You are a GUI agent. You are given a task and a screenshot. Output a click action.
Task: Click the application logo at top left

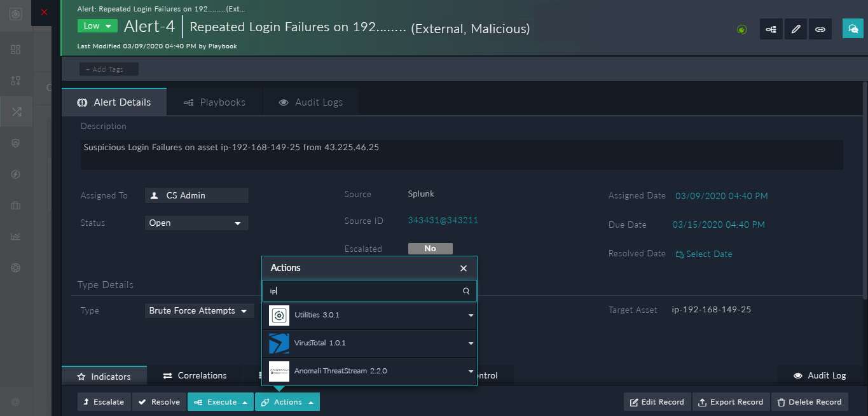click(16, 13)
